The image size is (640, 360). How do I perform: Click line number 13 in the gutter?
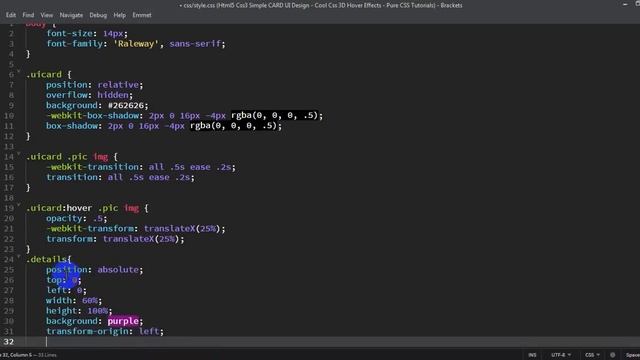pos(9,147)
